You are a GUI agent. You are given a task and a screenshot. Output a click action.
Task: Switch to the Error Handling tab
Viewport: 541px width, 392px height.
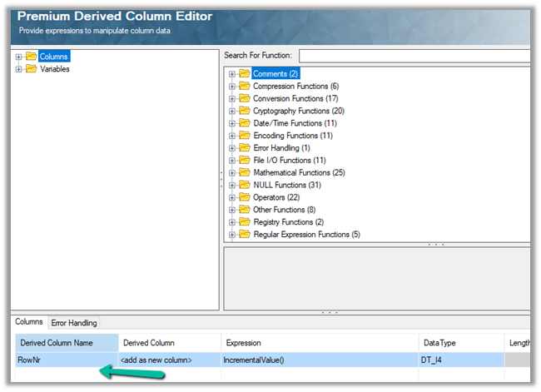[74, 323]
